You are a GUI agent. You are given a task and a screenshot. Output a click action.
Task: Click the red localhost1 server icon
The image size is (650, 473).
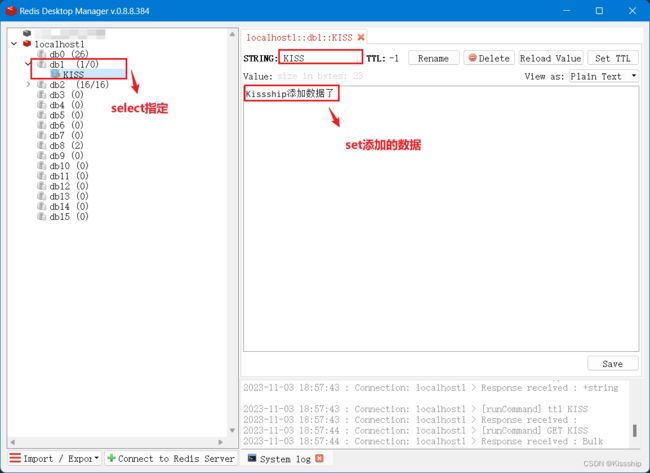coord(27,44)
